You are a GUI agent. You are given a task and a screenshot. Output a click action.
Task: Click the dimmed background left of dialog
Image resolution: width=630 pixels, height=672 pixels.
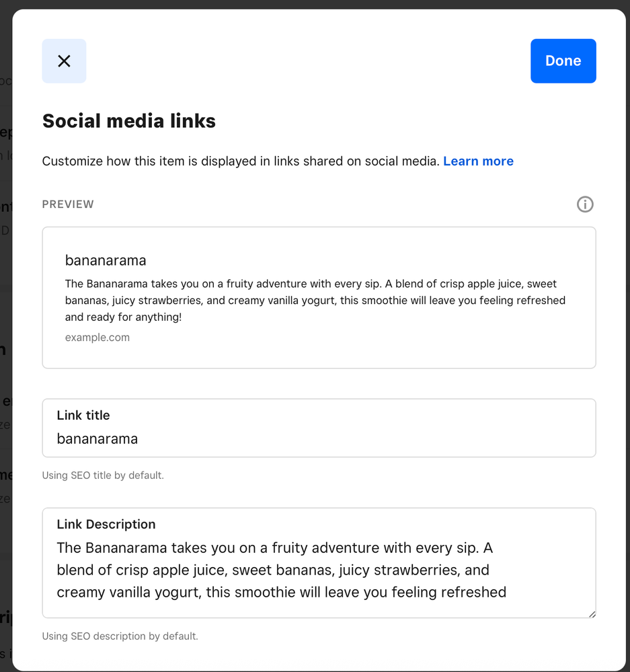coord(5,336)
